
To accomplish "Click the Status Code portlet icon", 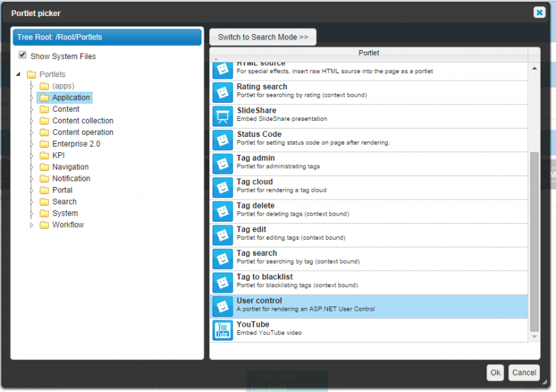I will point(222,140).
